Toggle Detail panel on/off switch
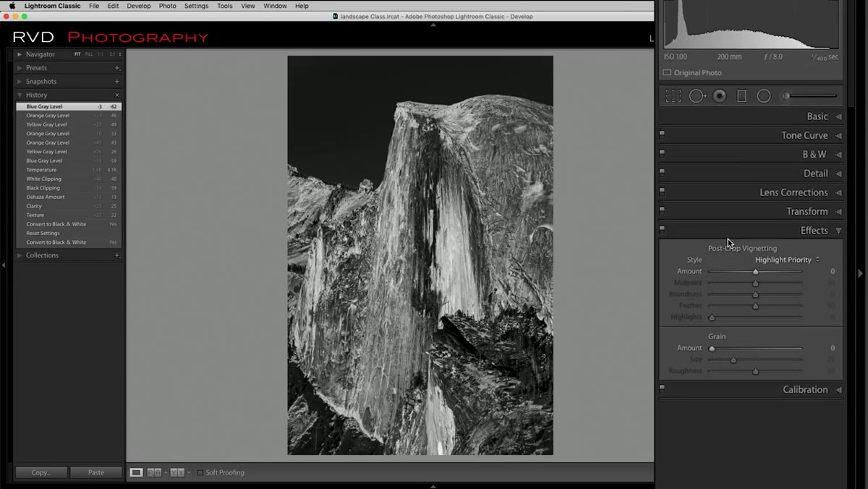The height and width of the screenshot is (489, 868). point(662,172)
